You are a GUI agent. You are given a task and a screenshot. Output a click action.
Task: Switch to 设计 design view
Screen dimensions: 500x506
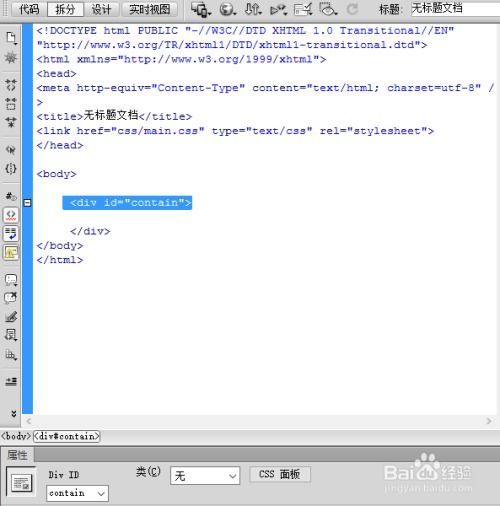click(101, 9)
